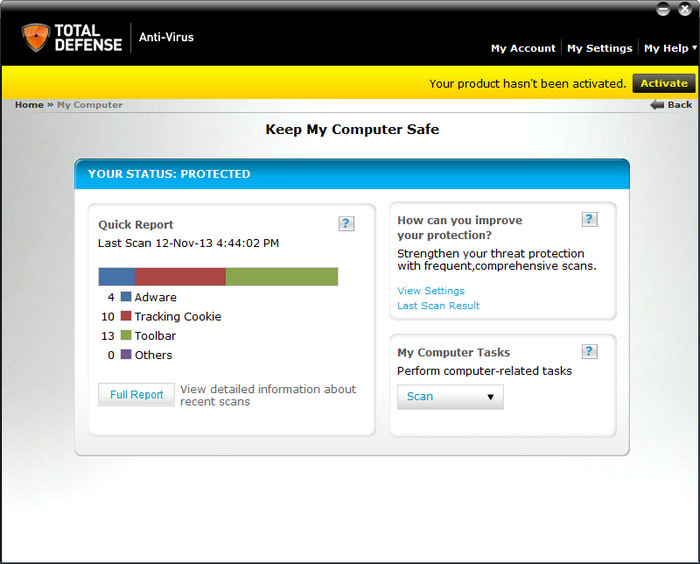Click help icon beside improve protection heading
Screen dimensions: 700x564
point(589,220)
